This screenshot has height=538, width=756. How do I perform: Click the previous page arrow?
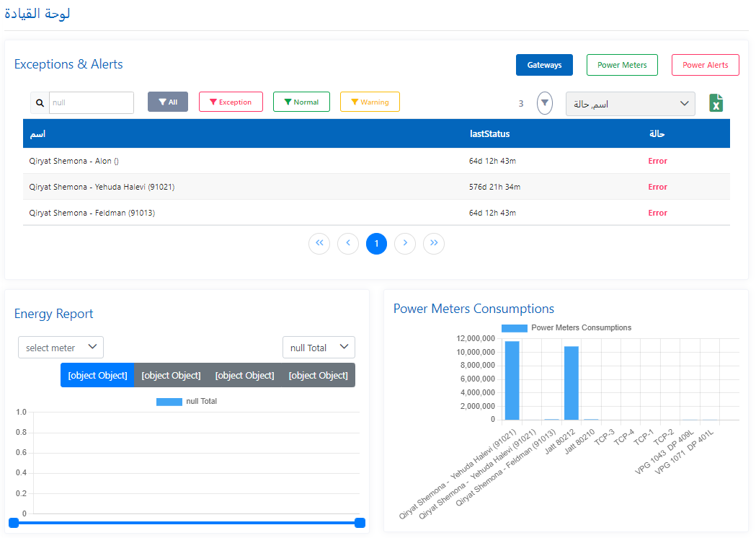[x=347, y=244]
